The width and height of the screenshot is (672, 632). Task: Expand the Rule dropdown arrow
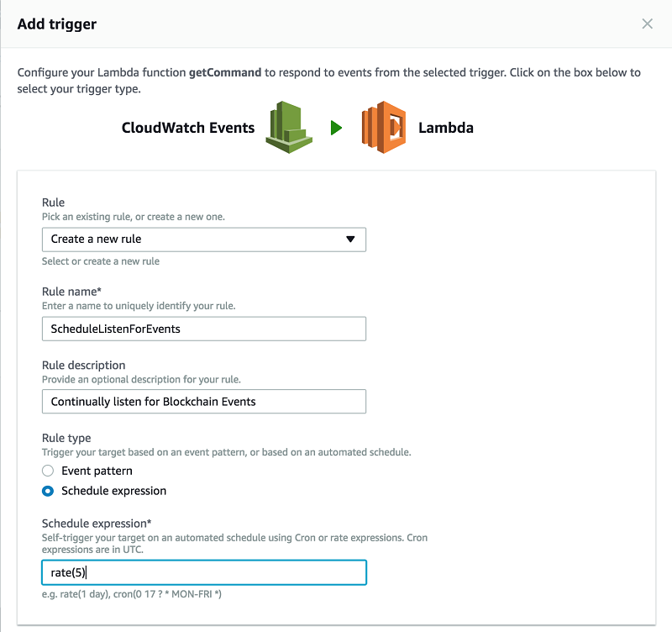[350, 240]
